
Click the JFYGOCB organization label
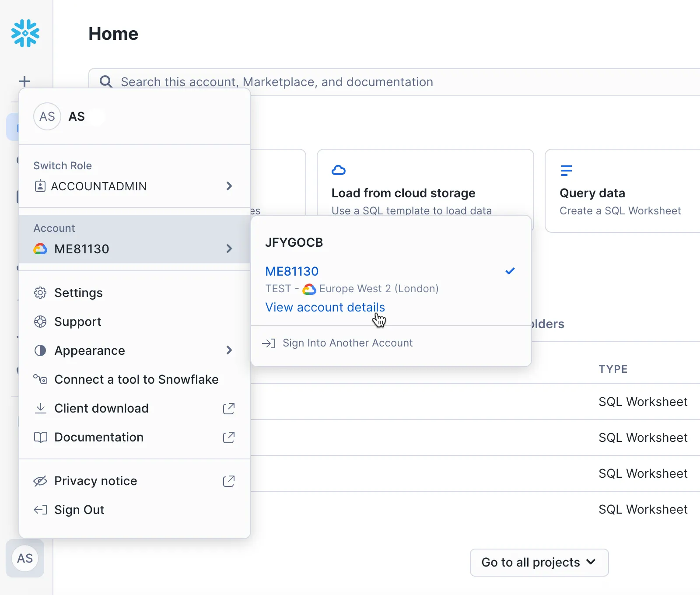point(294,242)
